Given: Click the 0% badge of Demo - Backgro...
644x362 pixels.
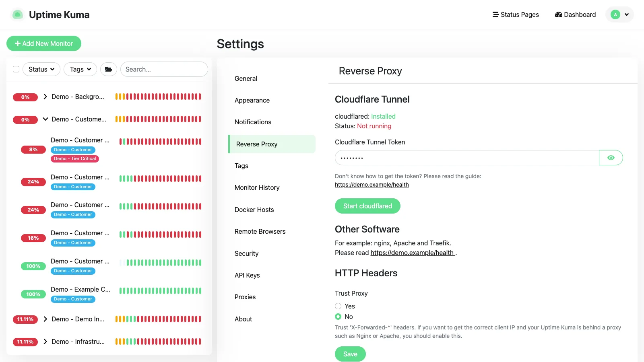Looking at the screenshot, I should point(25,97).
